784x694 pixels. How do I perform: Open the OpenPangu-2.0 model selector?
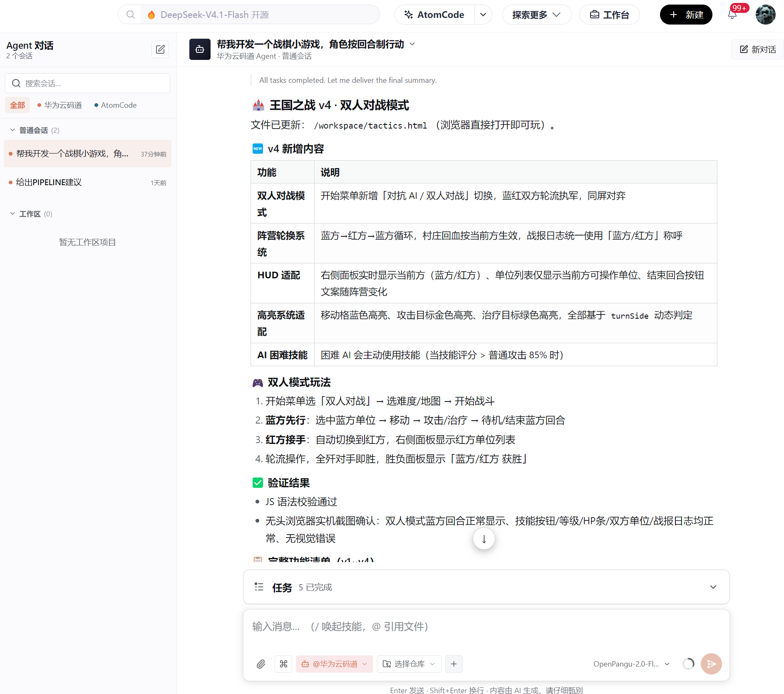point(631,664)
